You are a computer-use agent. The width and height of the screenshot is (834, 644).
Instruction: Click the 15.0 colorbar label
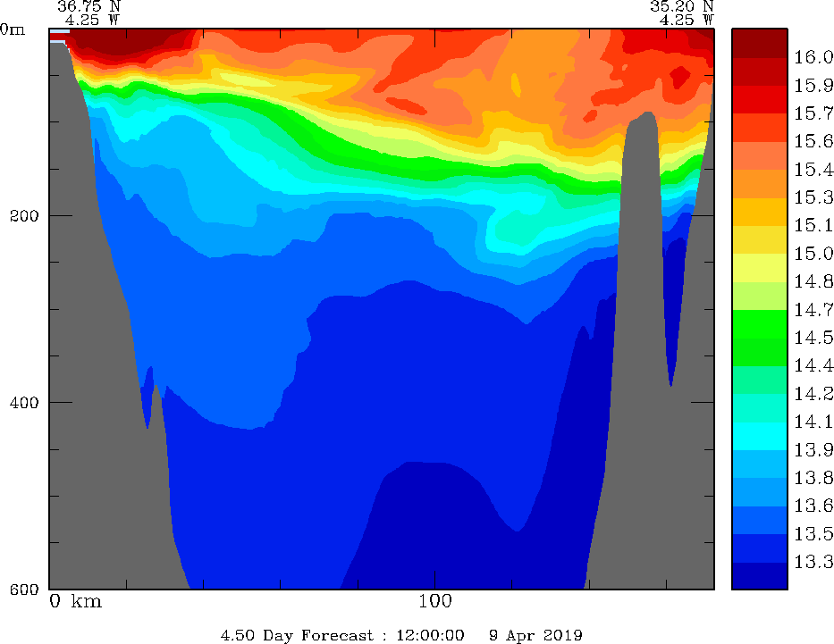pyautogui.click(x=813, y=254)
